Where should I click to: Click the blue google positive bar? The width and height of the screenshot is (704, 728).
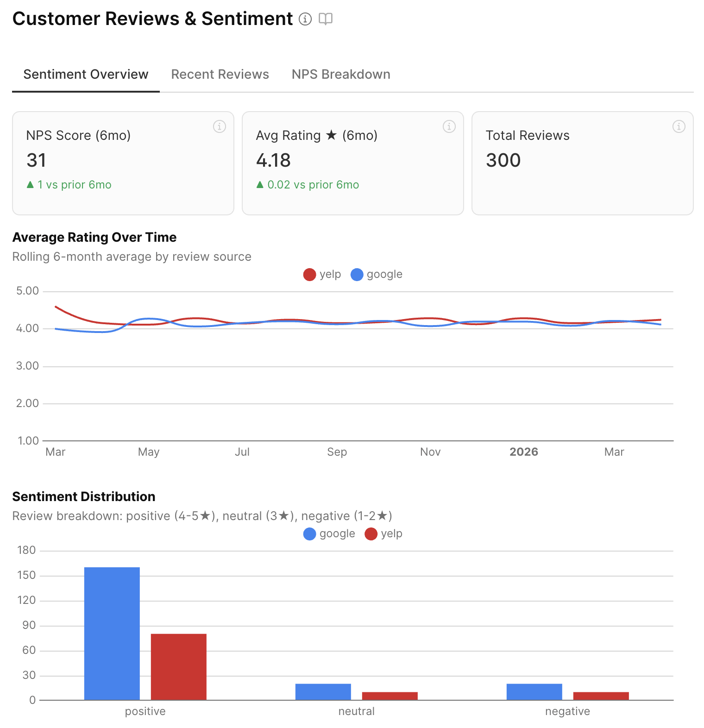112,634
